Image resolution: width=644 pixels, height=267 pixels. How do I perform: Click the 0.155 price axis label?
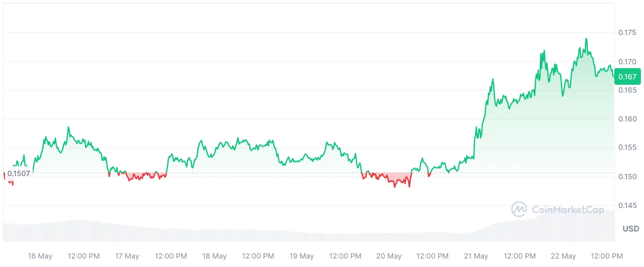(x=627, y=147)
